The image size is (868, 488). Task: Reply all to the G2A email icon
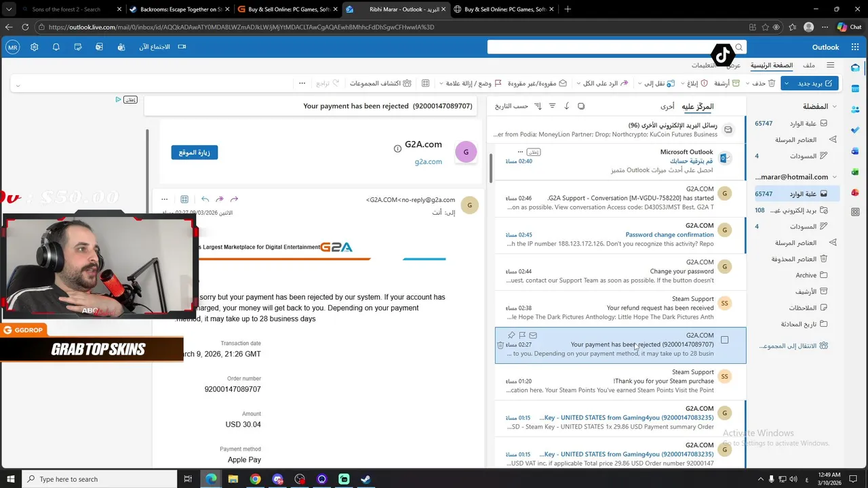pos(219,199)
